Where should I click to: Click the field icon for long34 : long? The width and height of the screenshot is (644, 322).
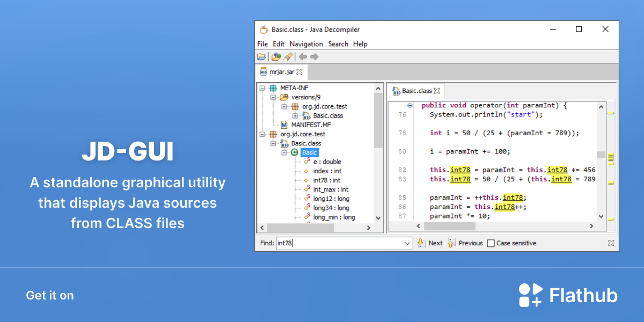coord(307,207)
